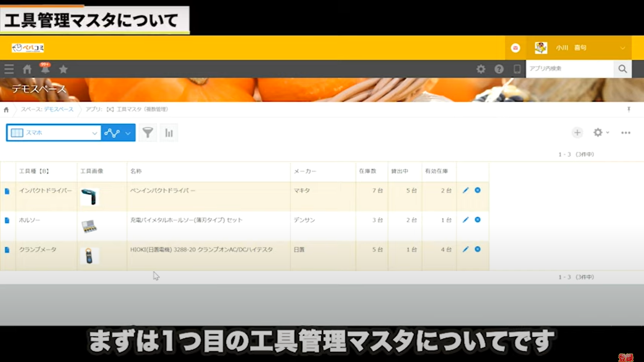Select the favorites star icon
Viewport: 644px width, 362px height.
pos(63,69)
